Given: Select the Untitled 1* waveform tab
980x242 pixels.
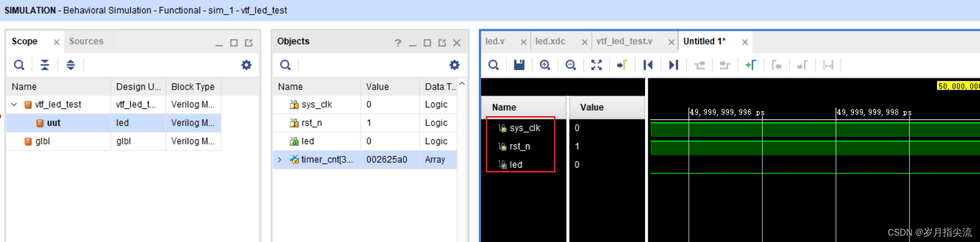Looking at the screenshot, I should tap(704, 42).
